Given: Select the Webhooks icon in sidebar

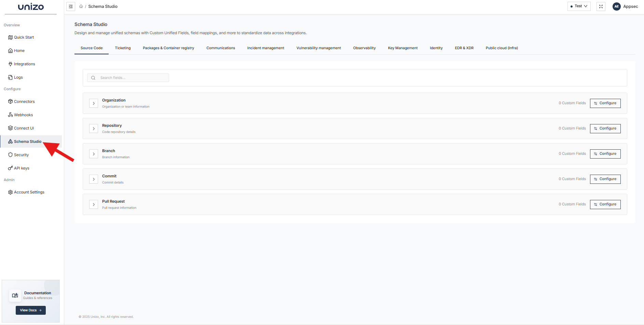Looking at the screenshot, I should (10, 114).
